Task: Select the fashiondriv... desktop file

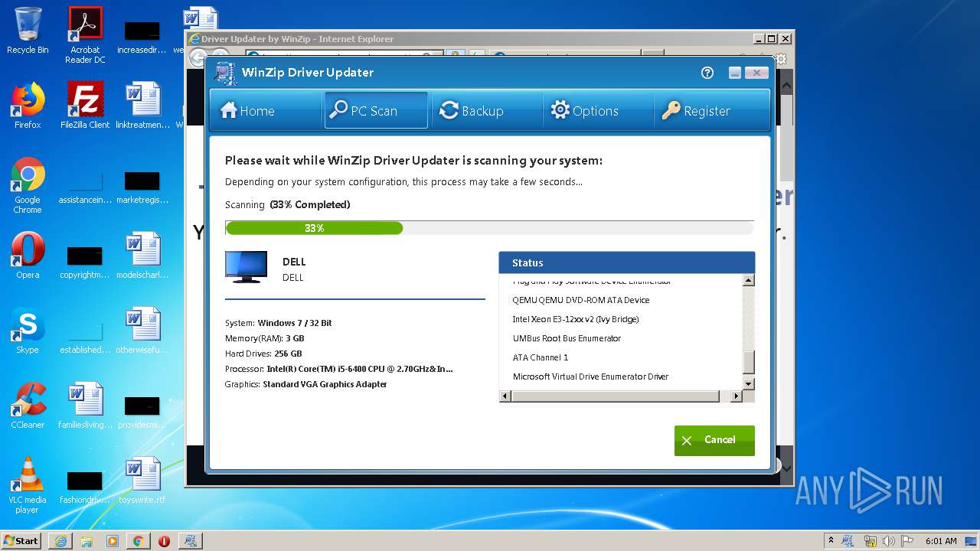Action: point(85,486)
